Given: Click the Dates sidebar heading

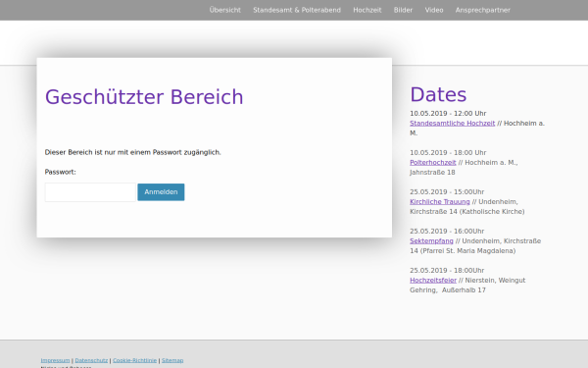Looking at the screenshot, I should pyautogui.click(x=438, y=94).
